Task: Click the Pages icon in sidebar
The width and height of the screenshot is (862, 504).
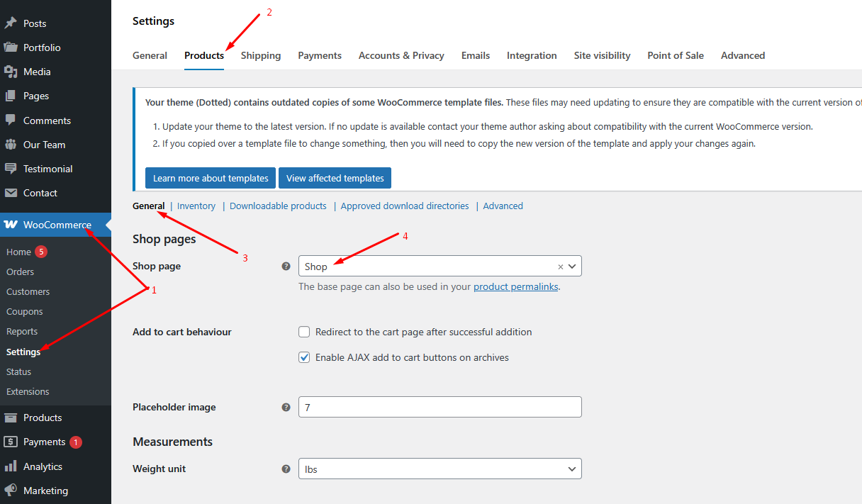Action: pyautogui.click(x=11, y=96)
